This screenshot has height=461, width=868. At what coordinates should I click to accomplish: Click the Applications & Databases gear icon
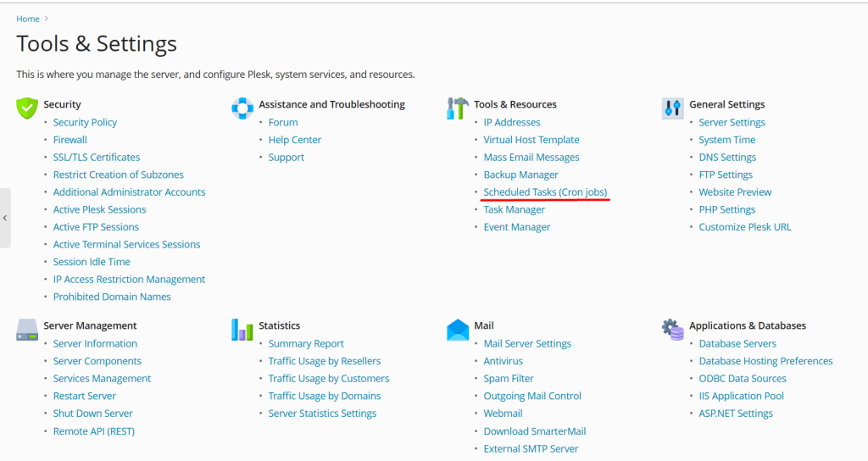pos(672,330)
